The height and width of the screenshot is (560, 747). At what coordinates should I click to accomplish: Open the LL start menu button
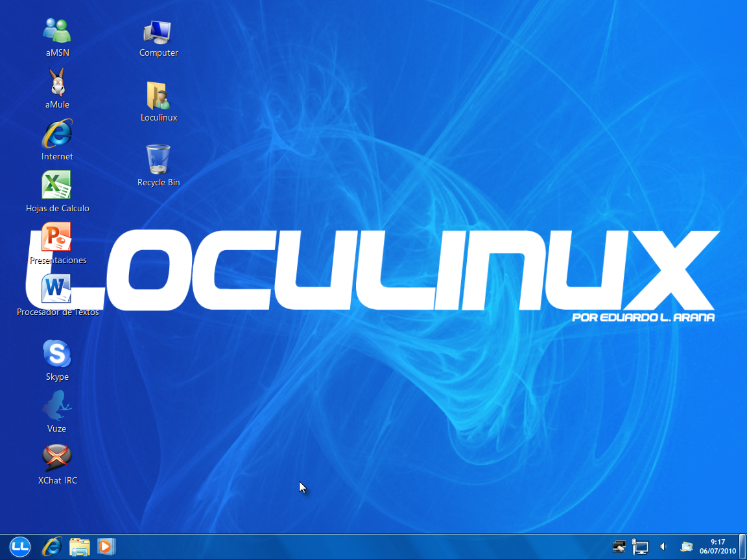pyautogui.click(x=20, y=546)
